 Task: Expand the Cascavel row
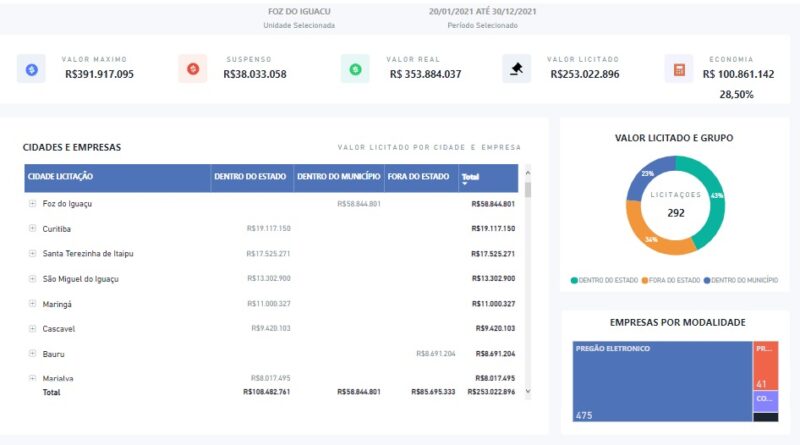click(33, 329)
